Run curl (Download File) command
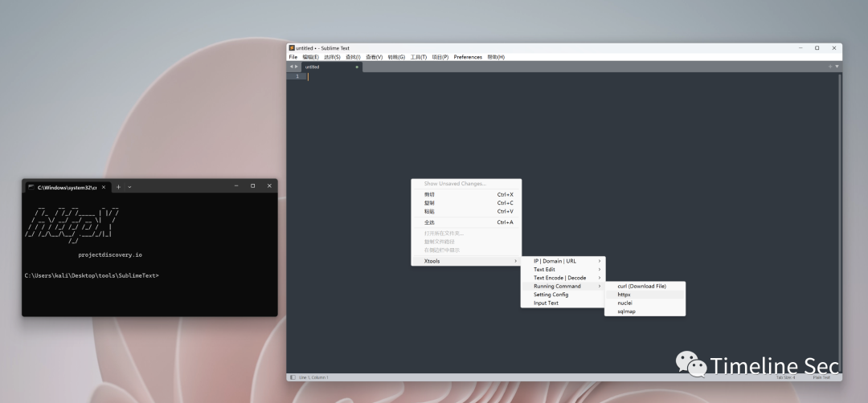 [645, 287]
